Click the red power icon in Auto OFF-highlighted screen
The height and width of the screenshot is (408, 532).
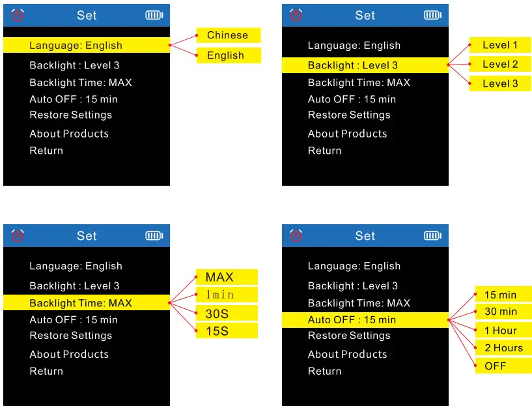296,235
